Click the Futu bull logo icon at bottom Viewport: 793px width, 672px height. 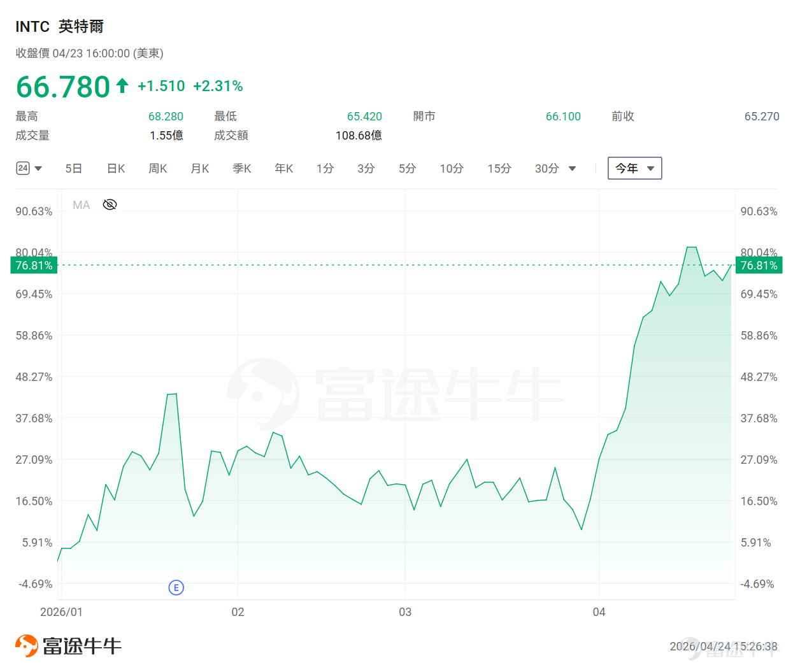(x=27, y=646)
